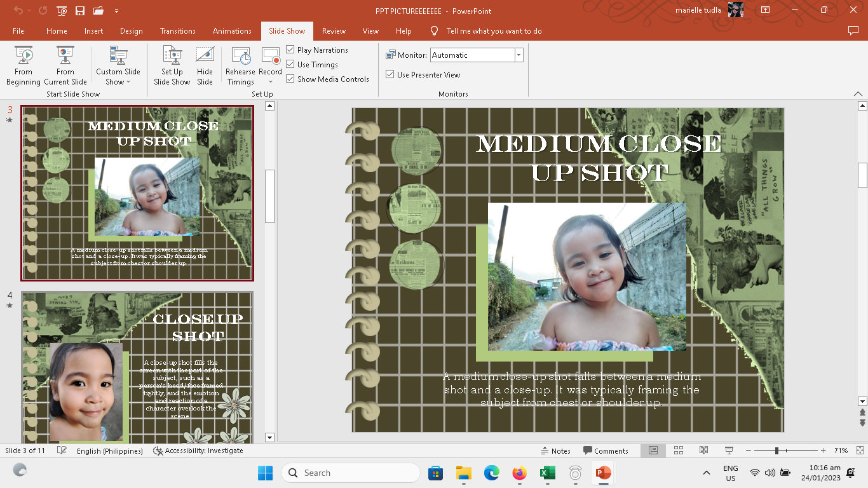Switch to the Animations tab
This screenshot has height=488, width=868.
tap(232, 30)
